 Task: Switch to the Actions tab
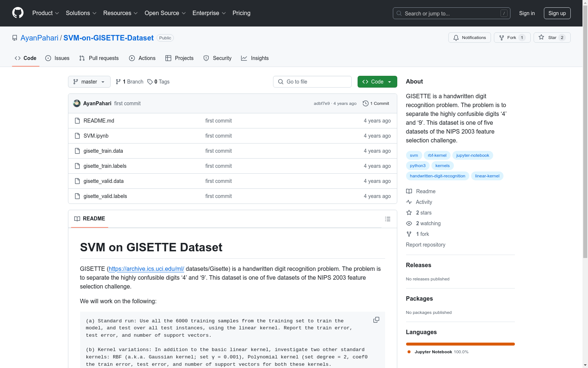pos(142,58)
